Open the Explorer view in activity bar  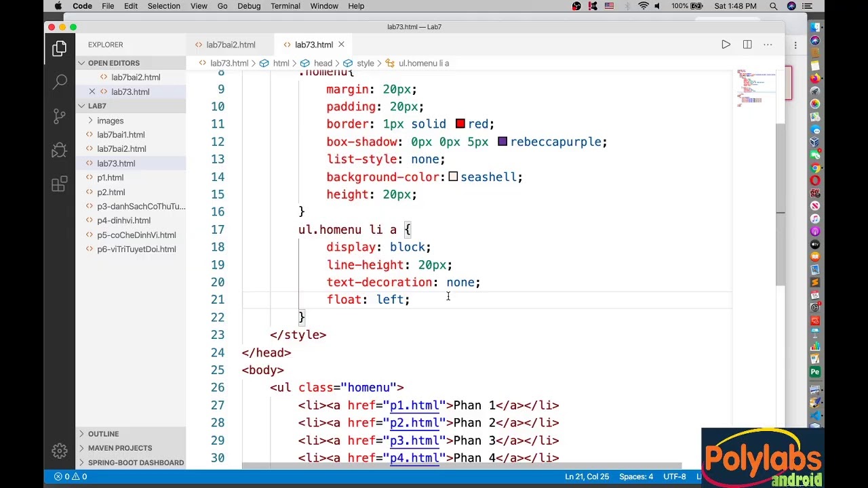pos(60,49)
